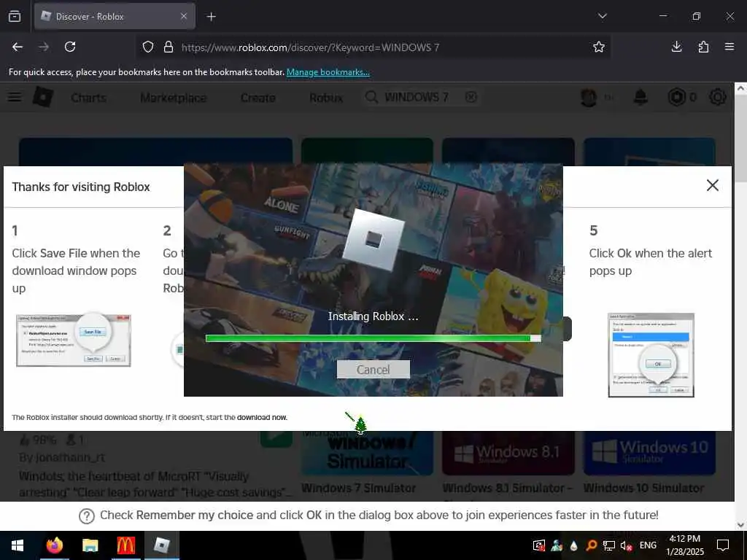Open Roblox settings gear
The image size is (747, 560).
point(718,97)
